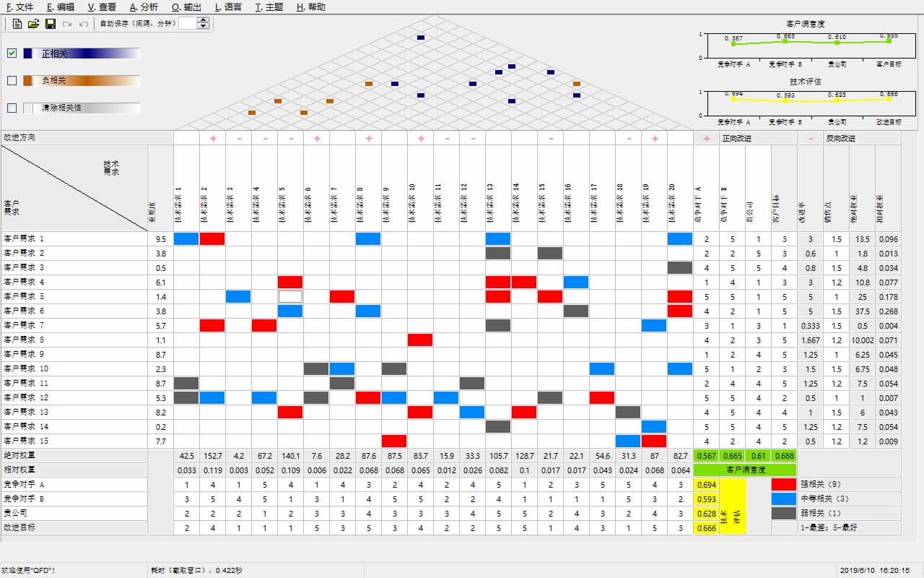924x578 pixels.
Task: Select blue cell 客户需求 1 under 技术需求 1
Action: 186,238
